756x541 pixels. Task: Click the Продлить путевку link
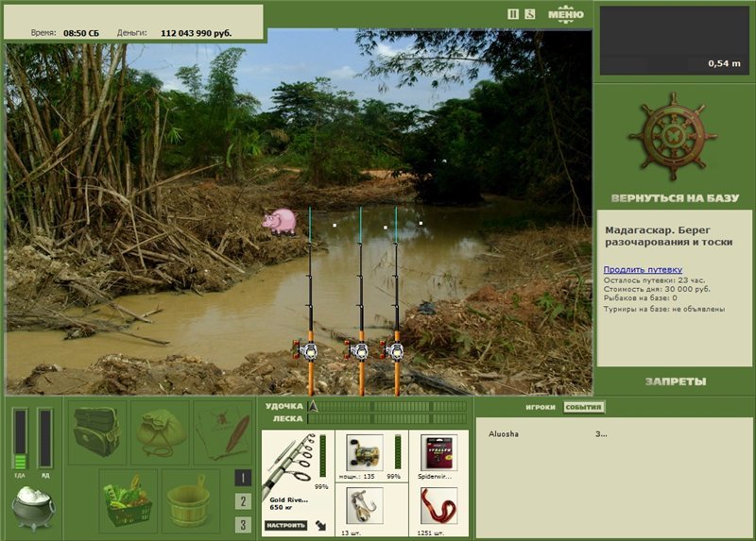click(643, 270)
